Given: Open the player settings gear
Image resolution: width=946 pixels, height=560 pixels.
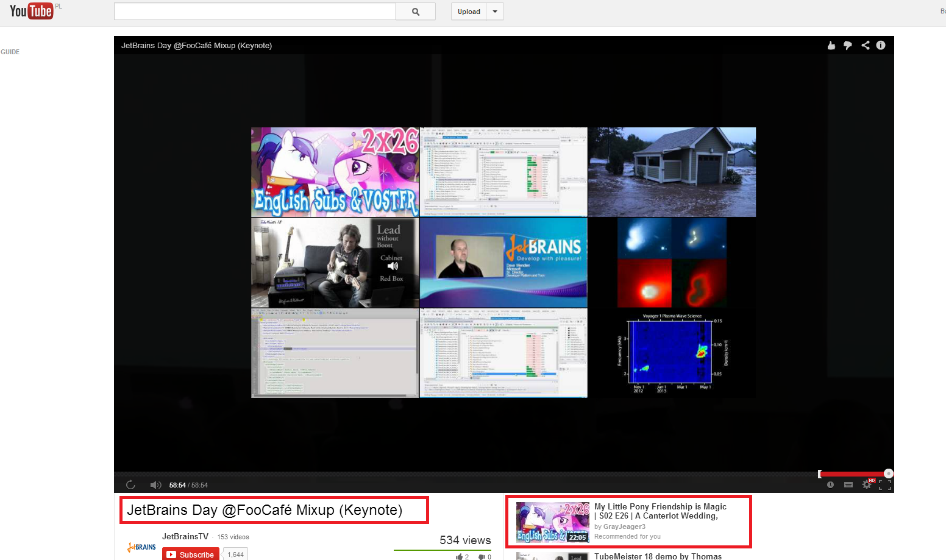Looking at the screenshot, I should tap(867, 485).
